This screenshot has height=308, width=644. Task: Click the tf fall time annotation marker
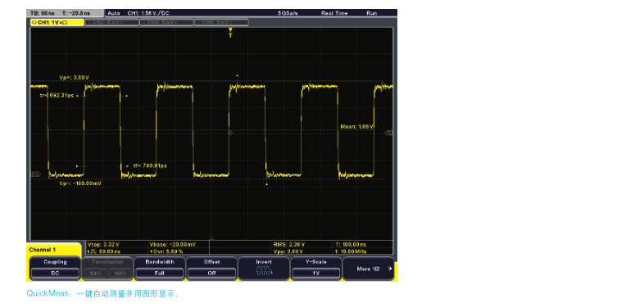pyautogui.click(x=150, y=165)
